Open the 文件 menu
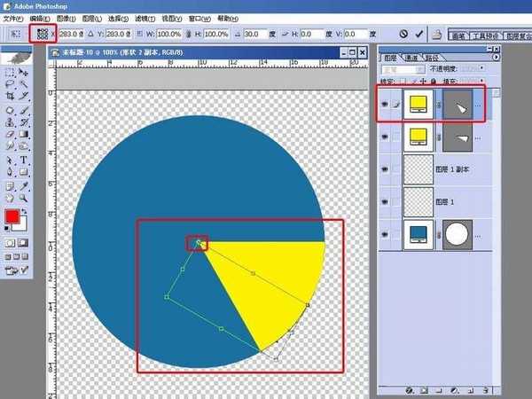This screenshot has height=399, width=532. [13, 19]
